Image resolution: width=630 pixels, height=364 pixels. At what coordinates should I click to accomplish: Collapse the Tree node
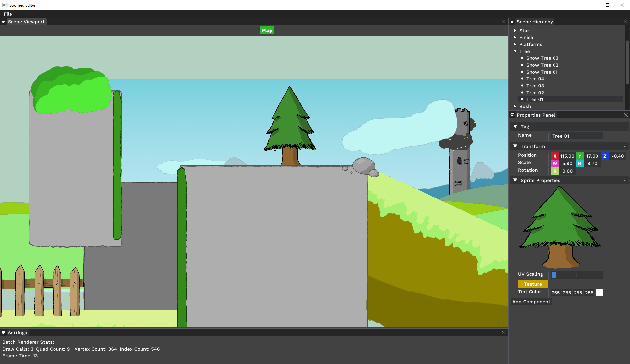[x=515, y=51]
